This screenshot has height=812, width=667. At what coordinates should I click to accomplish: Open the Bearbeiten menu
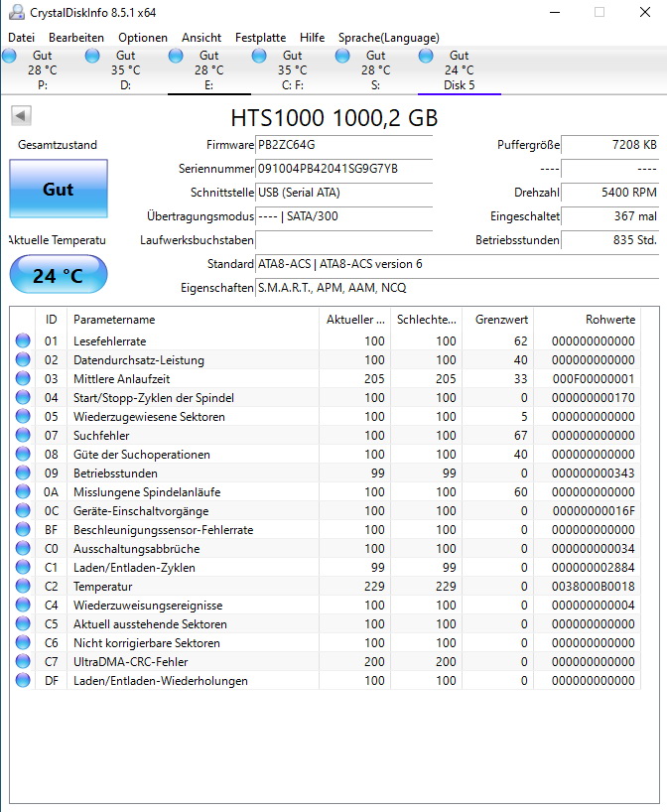click(76, 38)
